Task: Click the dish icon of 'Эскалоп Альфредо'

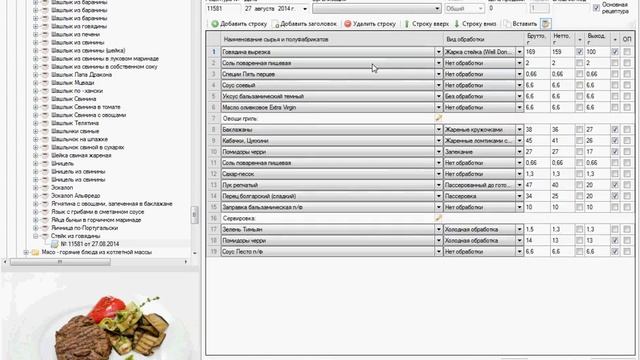Action: (45, 196)
